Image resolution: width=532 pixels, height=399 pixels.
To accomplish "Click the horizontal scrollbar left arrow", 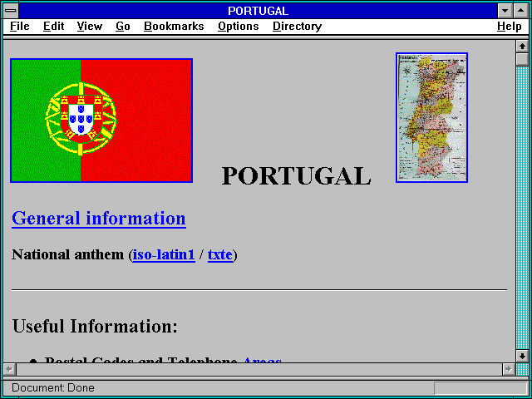I will (10, 369).
